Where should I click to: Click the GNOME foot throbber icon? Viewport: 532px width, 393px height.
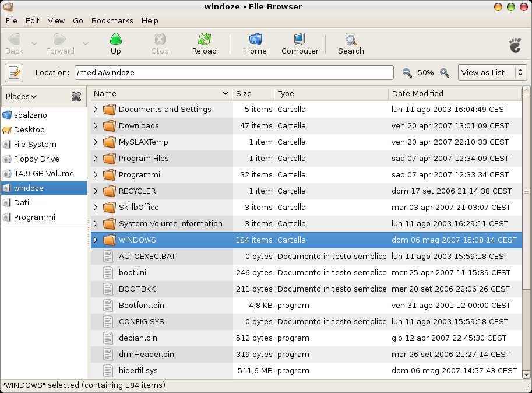pyautogui.click(x=515, y=45)
